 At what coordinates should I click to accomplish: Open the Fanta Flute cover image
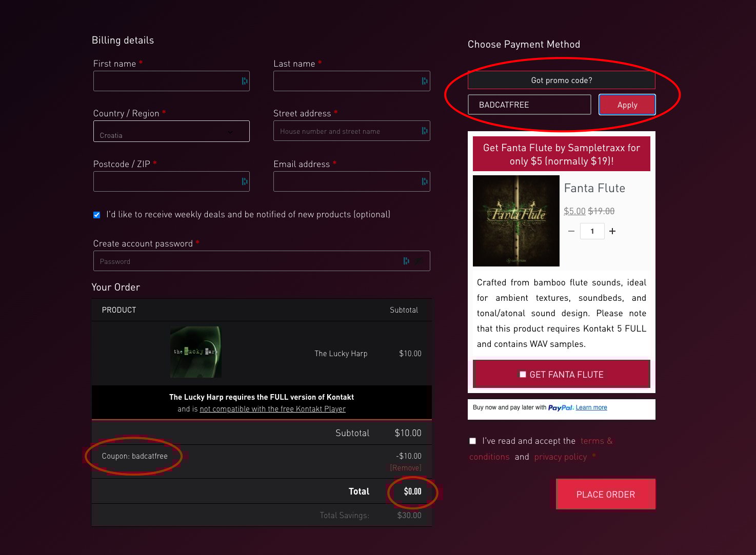[x=516, y=221]
